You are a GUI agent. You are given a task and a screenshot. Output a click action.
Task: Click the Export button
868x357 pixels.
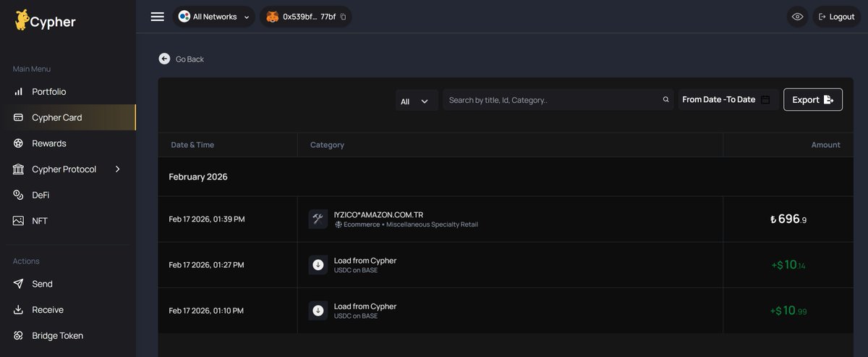813,99
